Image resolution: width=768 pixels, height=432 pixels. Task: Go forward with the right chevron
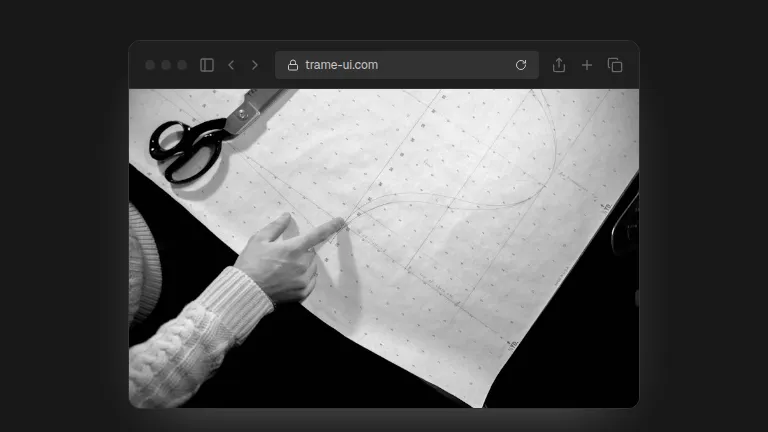255,65
